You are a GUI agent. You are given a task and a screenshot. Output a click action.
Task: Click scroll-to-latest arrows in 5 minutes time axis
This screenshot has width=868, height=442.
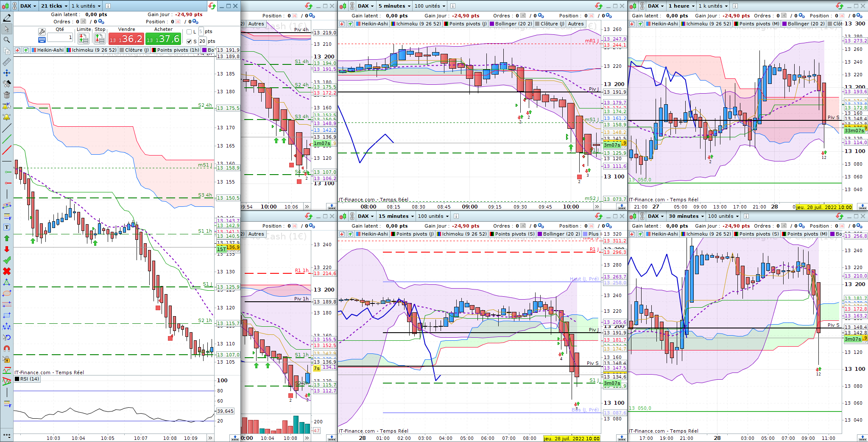pyautogui.click(x=597, y=207)
